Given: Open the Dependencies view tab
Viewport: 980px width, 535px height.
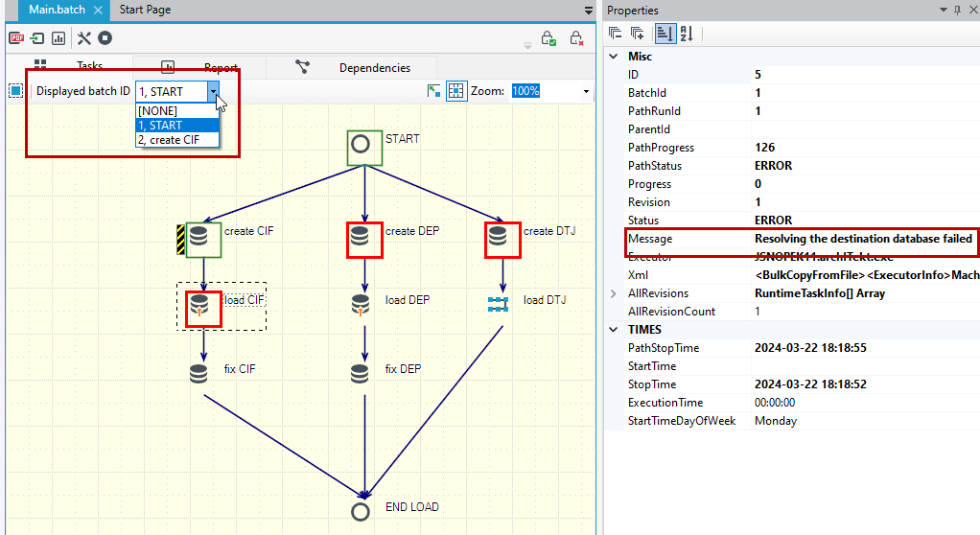Looking at the screenshot, I should 353,67.
